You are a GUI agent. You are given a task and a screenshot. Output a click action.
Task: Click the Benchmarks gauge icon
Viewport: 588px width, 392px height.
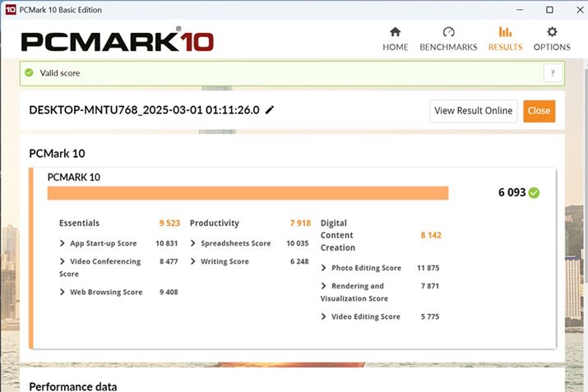click(448, 32)
